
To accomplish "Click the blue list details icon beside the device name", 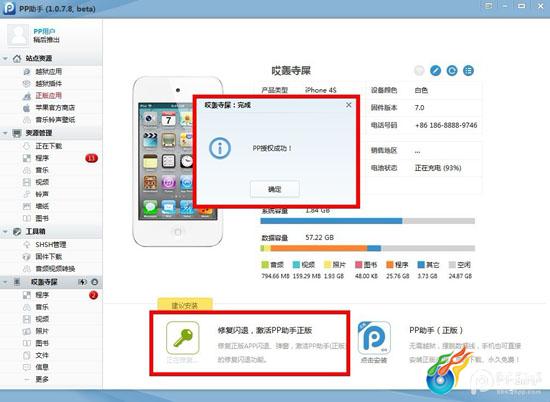I will click(468, 71).
